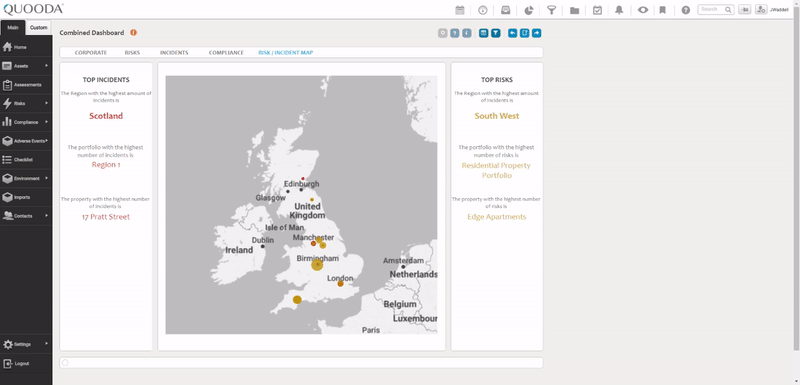This screenshot has height=385, width=800.
Task: Click Edge Apartments property
Action: coord(496,217)
